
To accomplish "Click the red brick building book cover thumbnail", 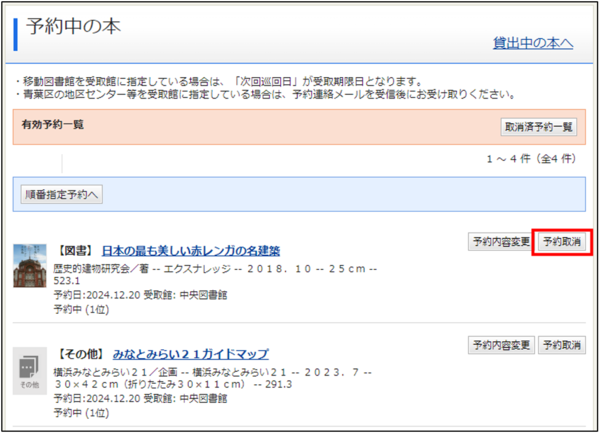I will click(30, 264).
